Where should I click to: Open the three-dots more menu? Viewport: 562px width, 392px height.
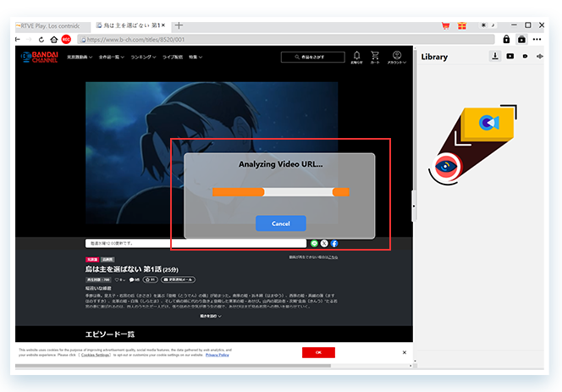[537, 40]
